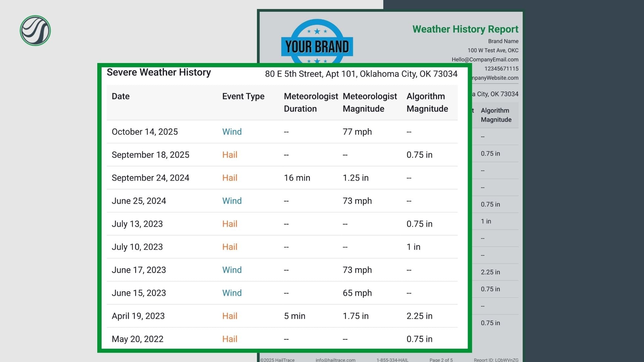Select the YOUR BRAND badge logo
The width and height of the screenshot is (644, 362).
click(x=317, y=46)
